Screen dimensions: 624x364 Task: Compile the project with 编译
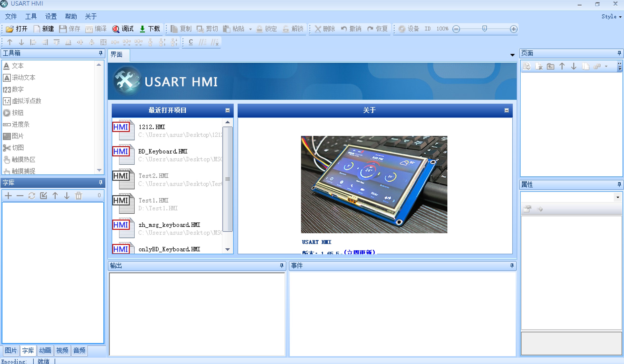(96, 29)
